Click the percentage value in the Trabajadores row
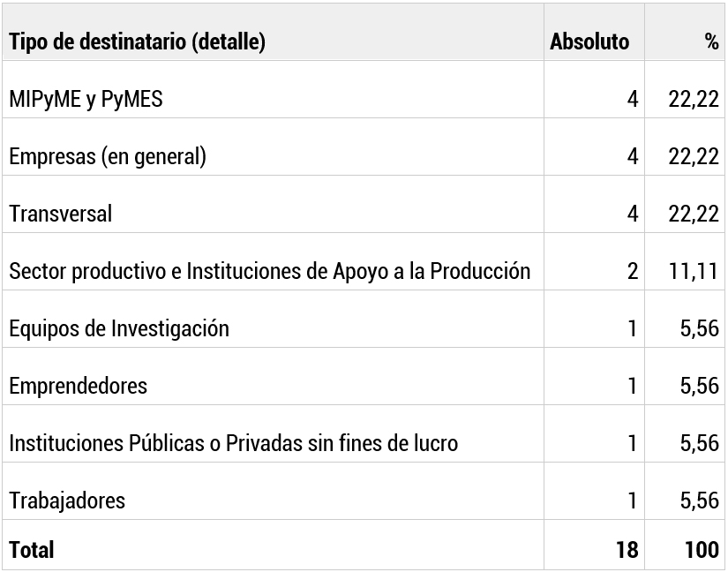728x572 pixels. 699,500
